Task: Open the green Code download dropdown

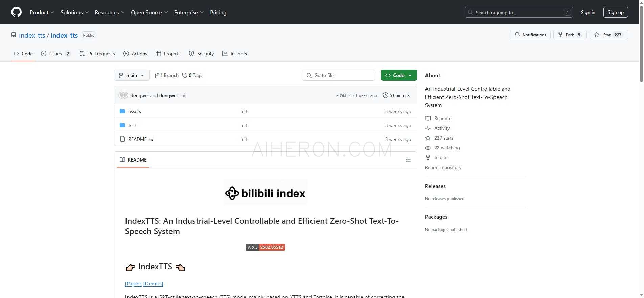Action: coord(399,75)
